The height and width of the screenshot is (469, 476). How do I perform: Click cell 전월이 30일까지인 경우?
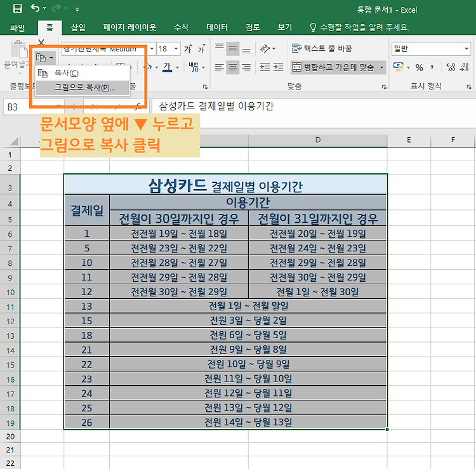coord(179,218)
